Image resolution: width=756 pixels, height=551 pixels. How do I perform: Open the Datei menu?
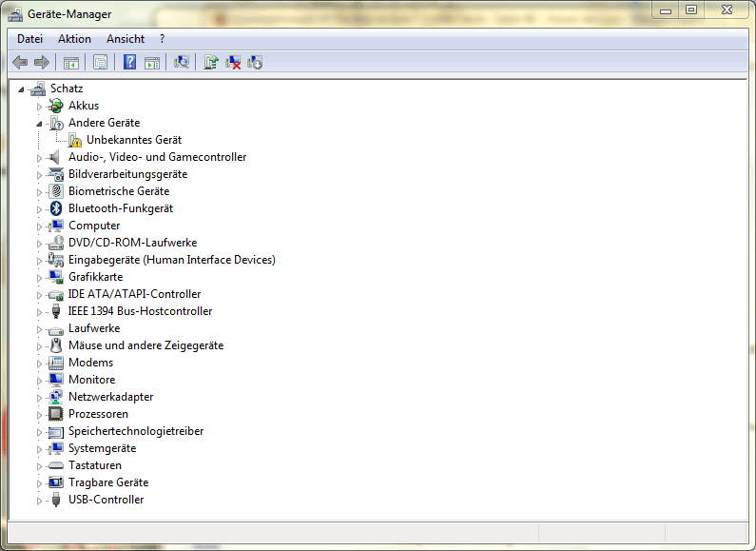click(x=29, y=39)
